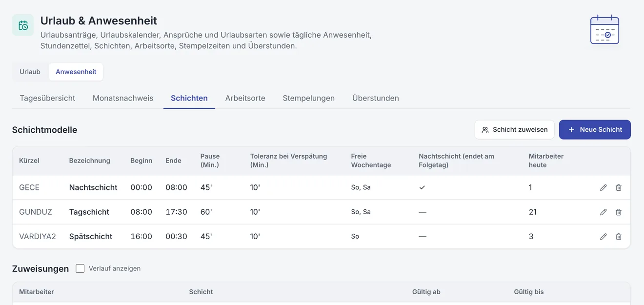Delete the Spätschicht shift via trash icon
This screenshot has width=644, height=305.
point(619,236)
